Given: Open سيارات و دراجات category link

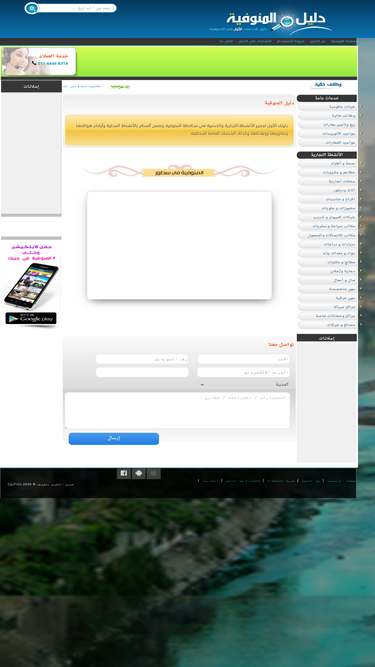Looking at the screenshot, I should [x=327, y=245].
